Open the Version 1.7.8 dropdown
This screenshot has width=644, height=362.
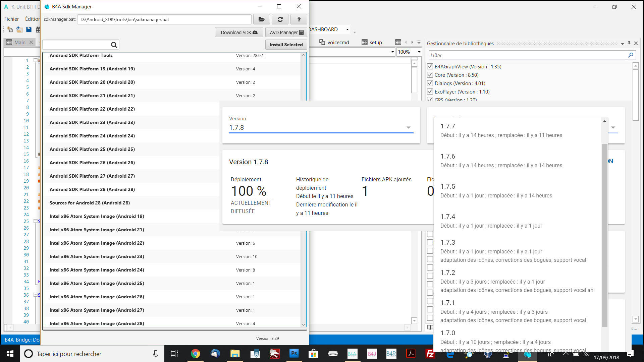(x=321, y=127)
